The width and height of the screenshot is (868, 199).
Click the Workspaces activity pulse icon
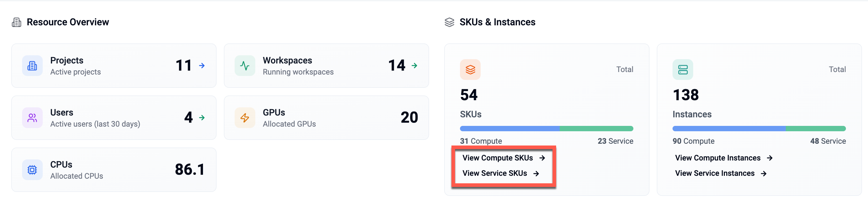click(245, 66)
